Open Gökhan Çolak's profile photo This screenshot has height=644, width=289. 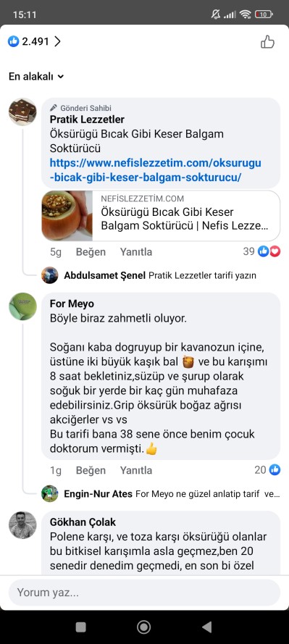pos(22,525)
